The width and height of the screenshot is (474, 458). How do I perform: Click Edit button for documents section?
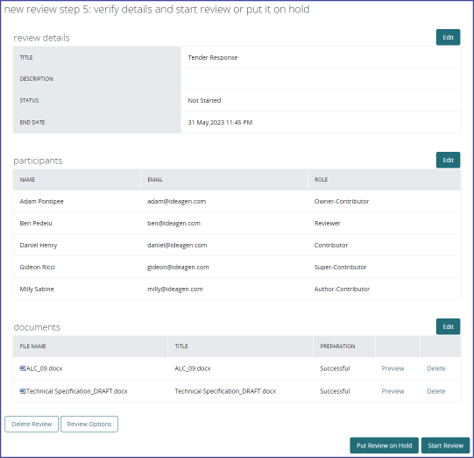tap(448, 327)
